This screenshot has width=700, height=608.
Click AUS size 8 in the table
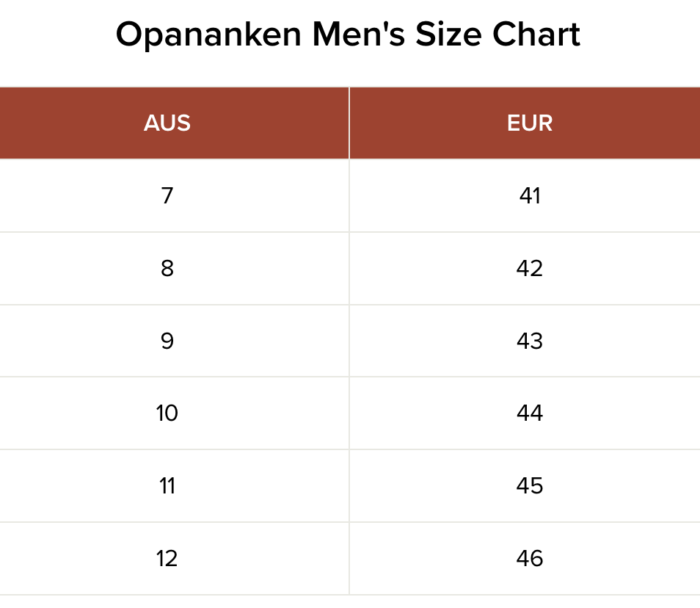pos(167,269)
